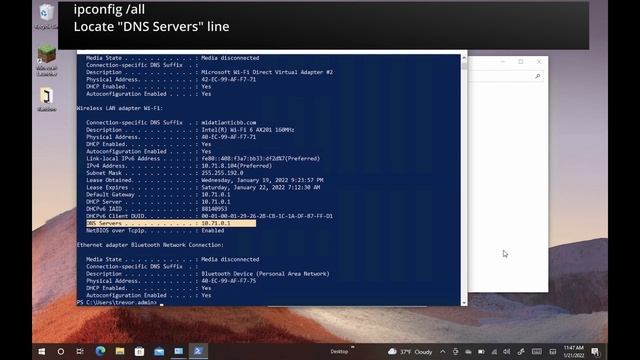Image resolution: width=640 pixels, height=360 pixels.
Task: Click the IPv4 Address 10.71.8.104(Preferred) line
Action: (x=179, y=166)
